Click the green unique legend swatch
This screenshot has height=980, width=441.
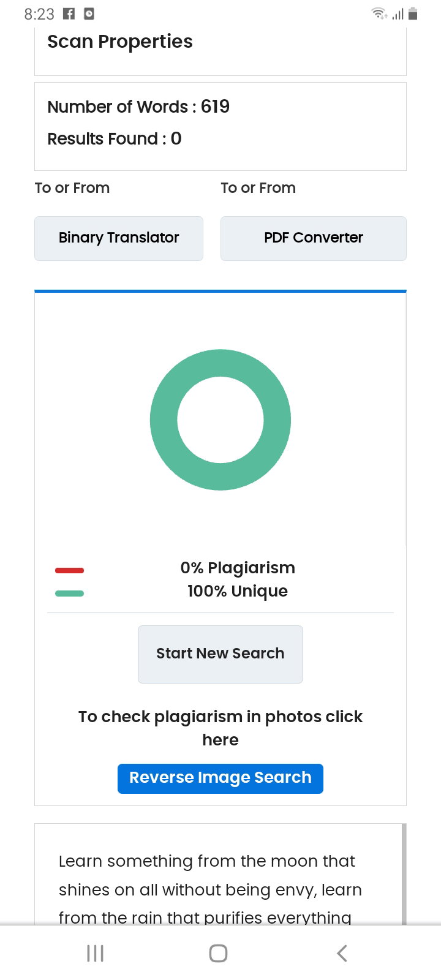coord(69,593)
